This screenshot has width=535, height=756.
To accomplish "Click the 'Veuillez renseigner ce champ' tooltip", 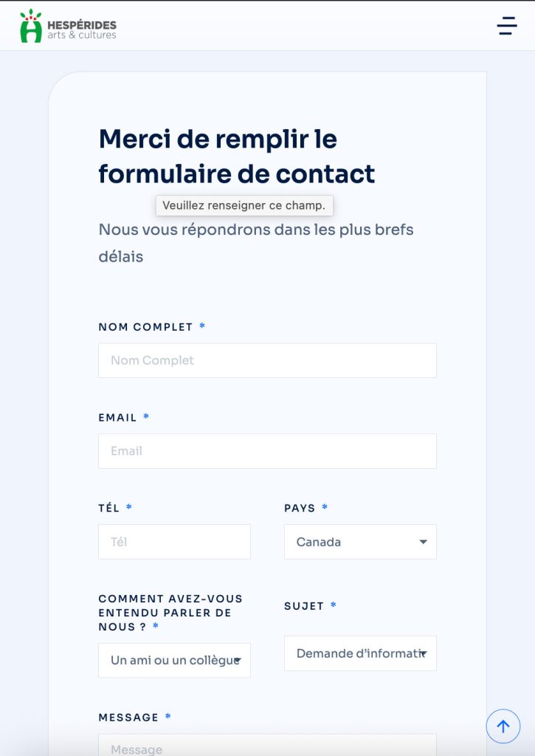I will (x=244, y=205).
